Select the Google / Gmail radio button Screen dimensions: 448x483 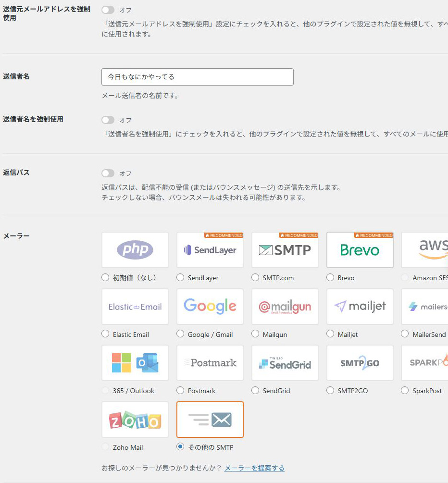pos(180,334)
